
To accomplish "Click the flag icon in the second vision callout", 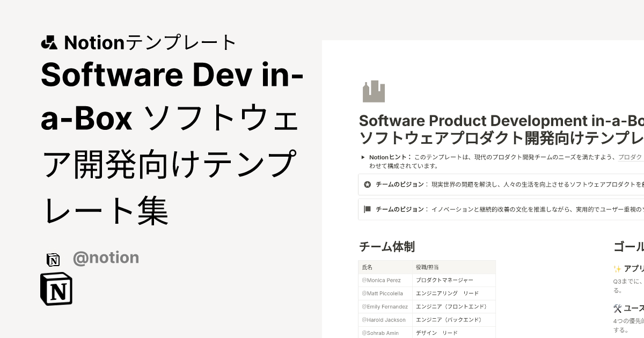I will (367, 210).
